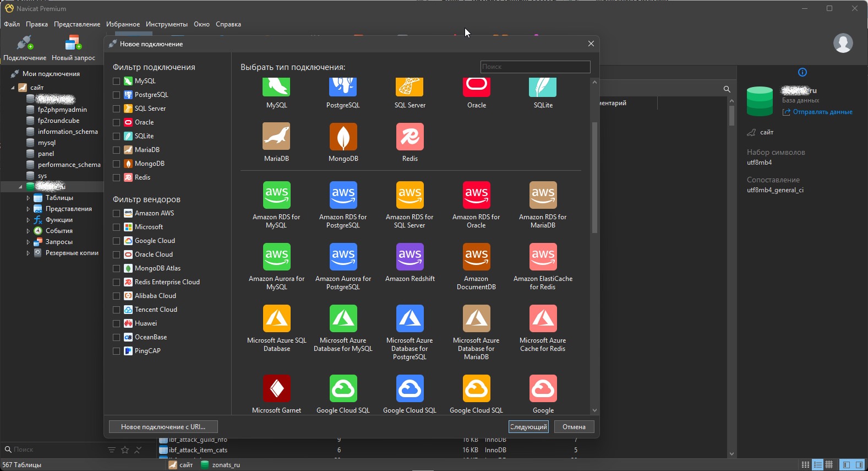Click the Новое подключение с URI button
The width and height of the screenshot is (868, 471).
coord(163,427)
